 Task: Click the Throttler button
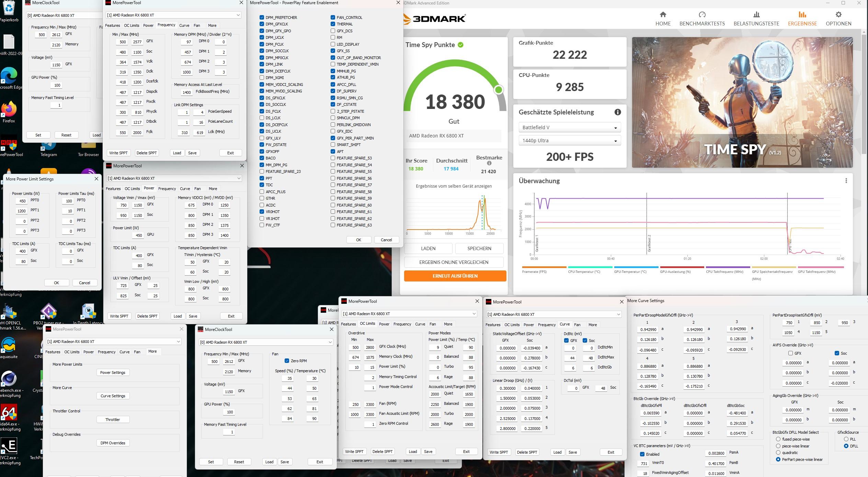[x=113, y=420]
